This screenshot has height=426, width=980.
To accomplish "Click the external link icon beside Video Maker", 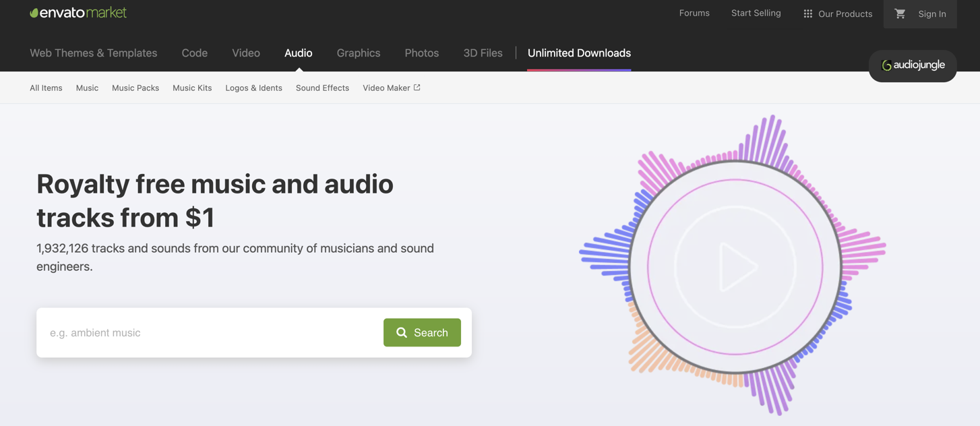I will pyautogui.click(x=417, y=88).
